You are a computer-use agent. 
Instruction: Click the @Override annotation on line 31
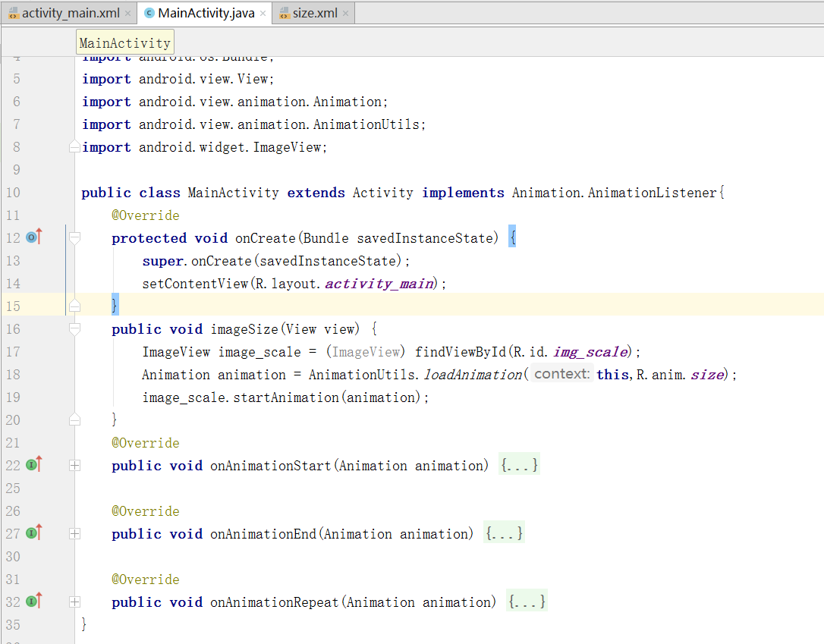pyautogui.click(x=146, y=580)
